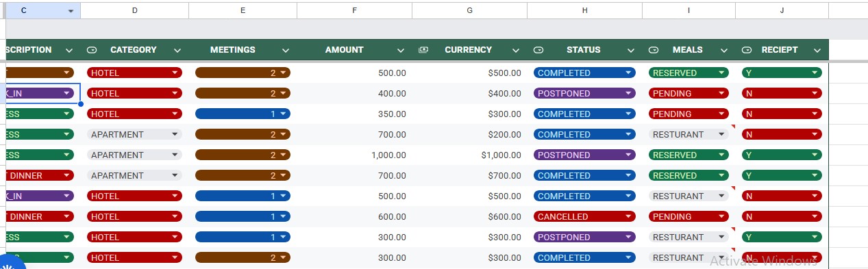Screen dimensions: 868x269
Task: Select the currency cell $600.00
Action: [x=469, y=216]
